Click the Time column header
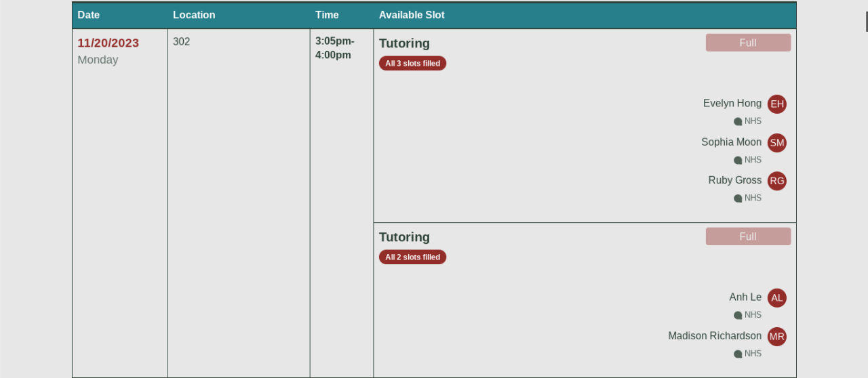The image size is (868, 378). pyautogui.click(x=327, y=15)
